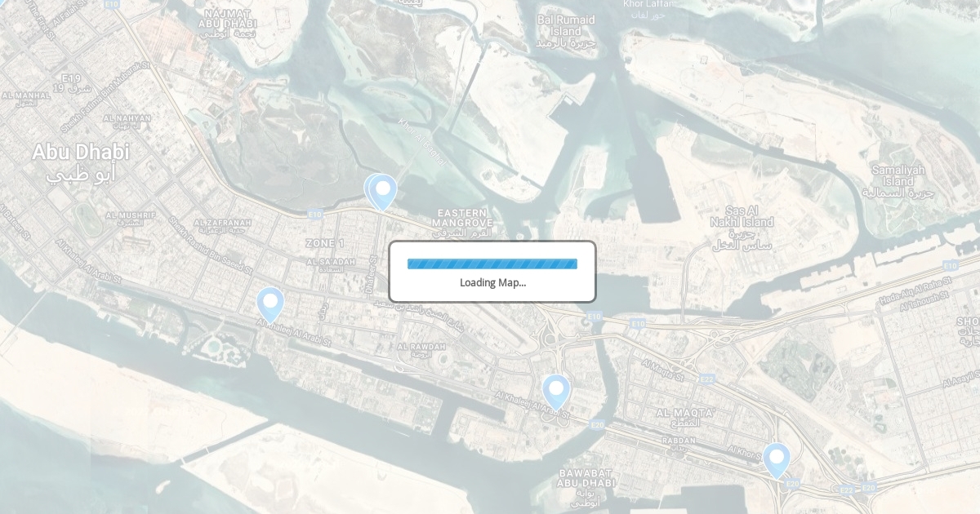Click the map pin beside Eastern Mangrove
The image size is (980, 514).
pos(382,192)
